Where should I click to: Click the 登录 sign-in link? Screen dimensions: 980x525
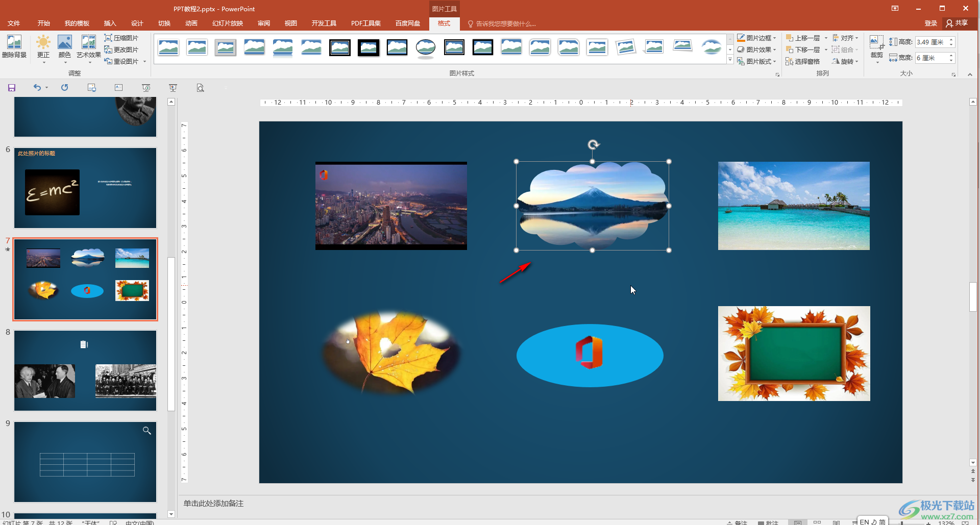pos(931,23)
